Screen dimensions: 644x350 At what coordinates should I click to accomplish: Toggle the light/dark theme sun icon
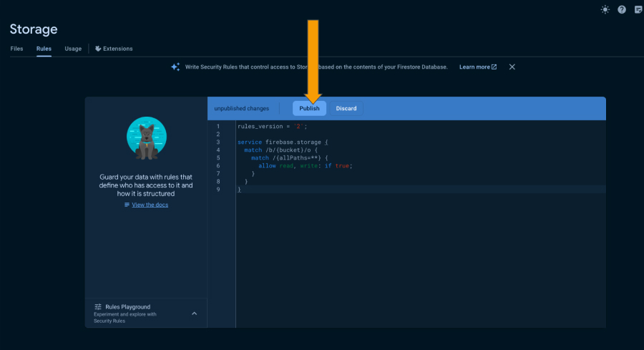click(x=605, y=9)
